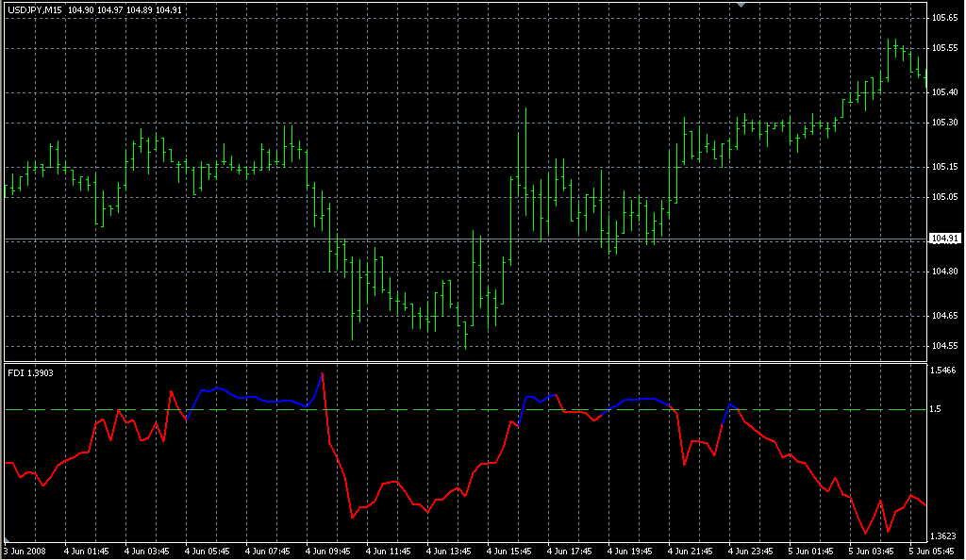Click the 105.65 price scale label
The width and height of the screenshot is (966, 560).
(x=944, y=18)
